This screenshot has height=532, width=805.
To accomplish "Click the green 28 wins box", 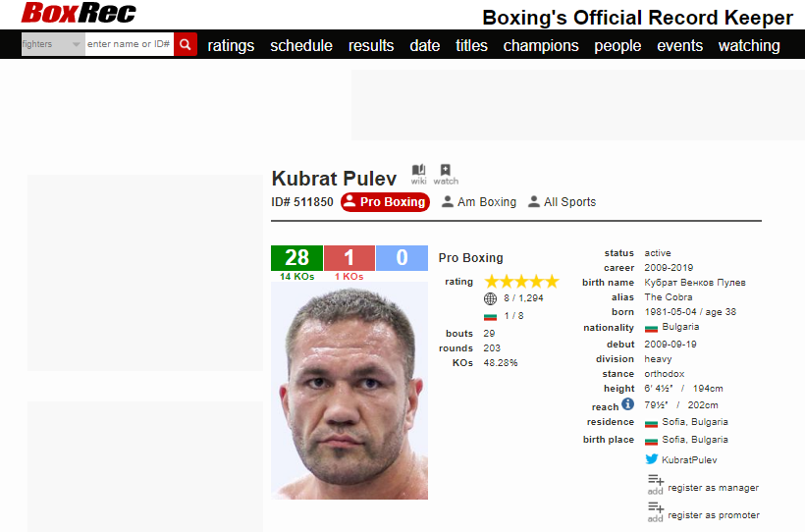I will pyautogui.click(x=296, y=257).
